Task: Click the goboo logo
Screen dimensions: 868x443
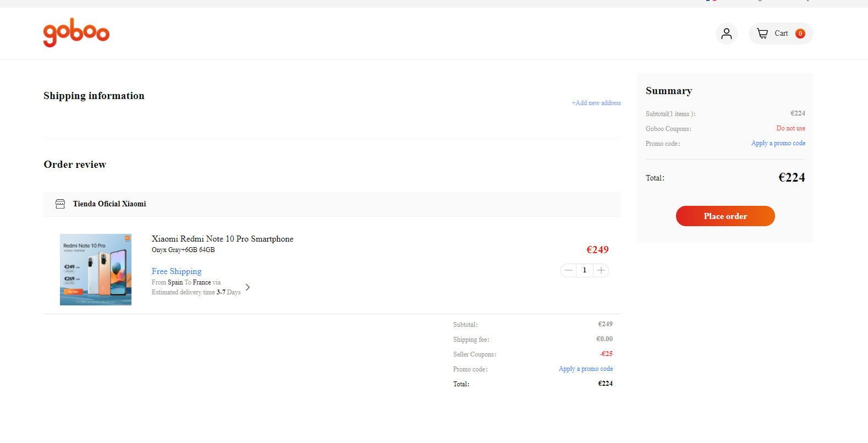Action: click(76, 32)
